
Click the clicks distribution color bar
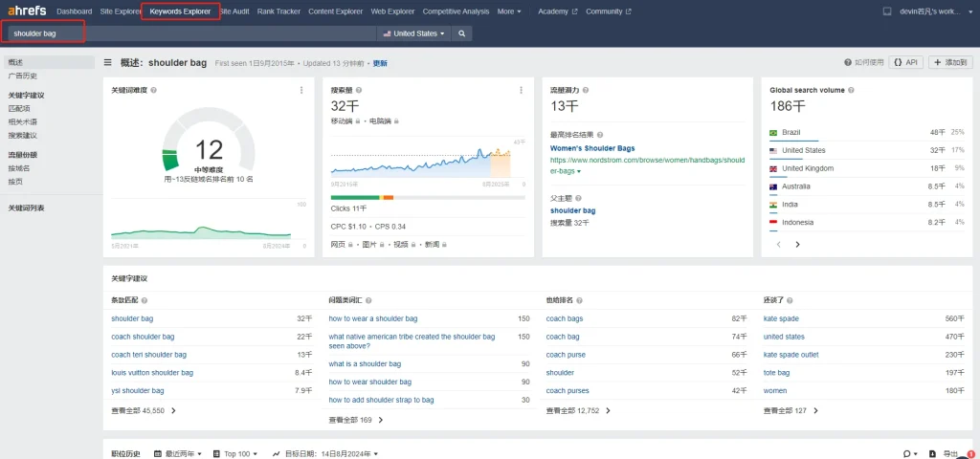(428, 197)
